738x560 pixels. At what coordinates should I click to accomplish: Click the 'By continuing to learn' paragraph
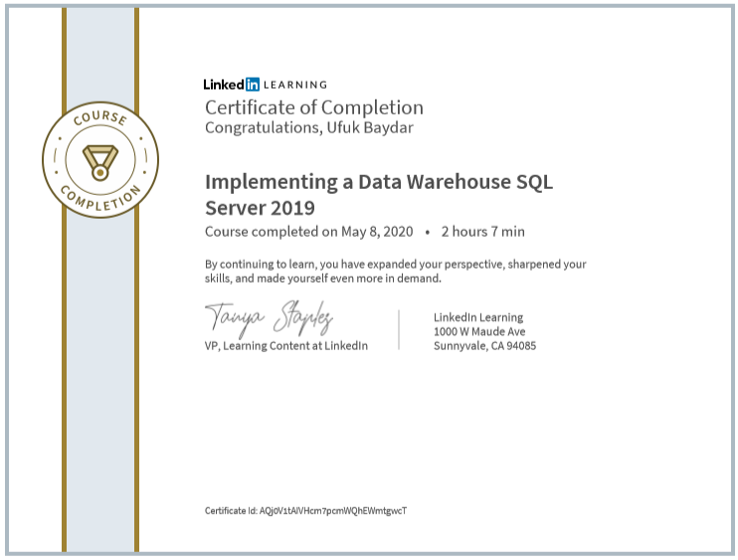tap(396, 272)
